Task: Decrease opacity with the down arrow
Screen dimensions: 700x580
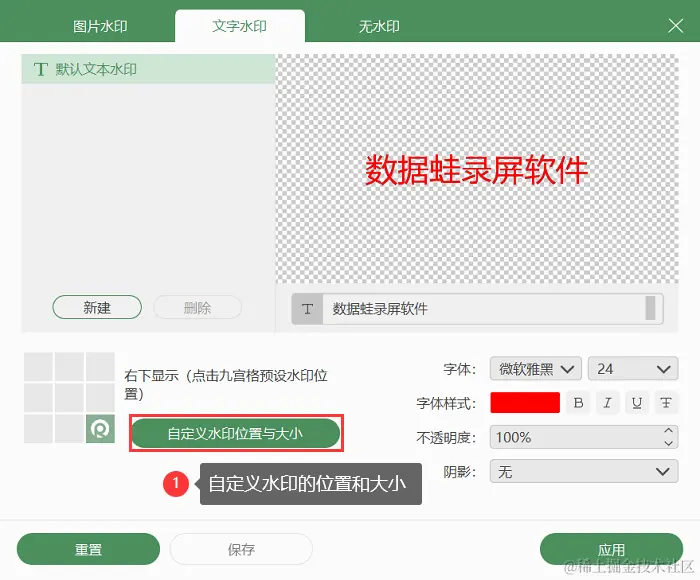Action: (x=668, y=443)
